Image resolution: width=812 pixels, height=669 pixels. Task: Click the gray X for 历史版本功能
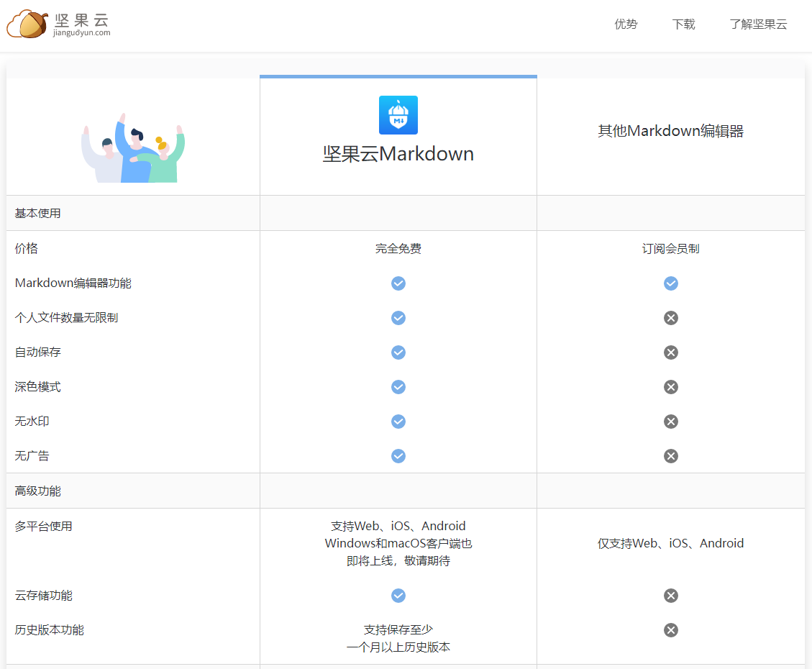tap(671, 630)
